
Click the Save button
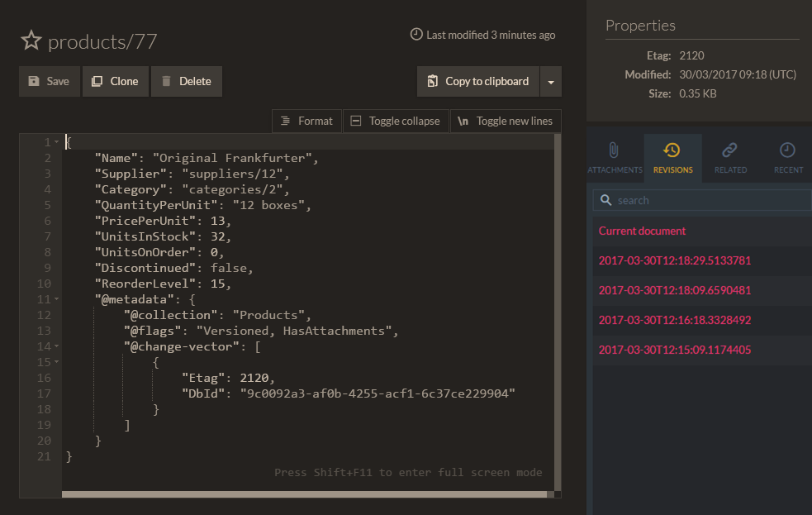click(x=50, y=81)
